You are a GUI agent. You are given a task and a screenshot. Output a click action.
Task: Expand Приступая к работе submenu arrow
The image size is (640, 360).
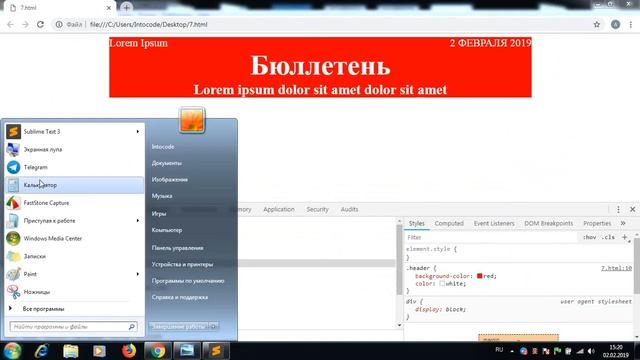138,221
